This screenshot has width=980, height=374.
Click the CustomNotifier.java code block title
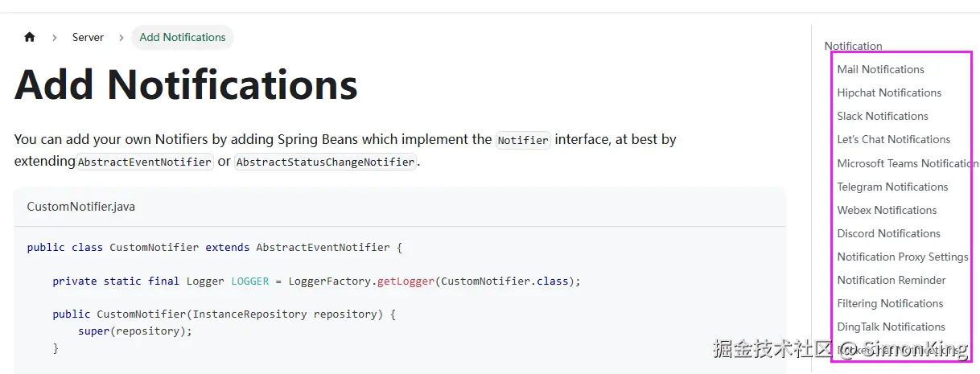81,207
